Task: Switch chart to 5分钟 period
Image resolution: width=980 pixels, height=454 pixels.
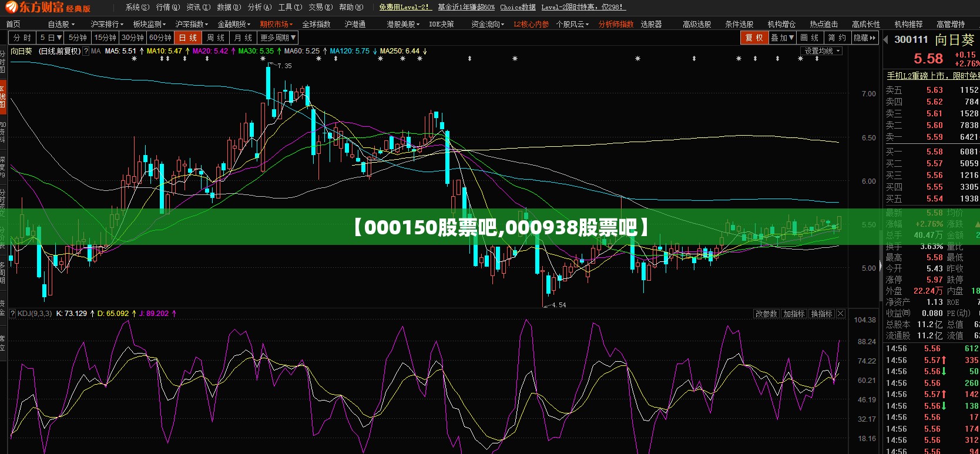Action: click(x=78, y=38)
